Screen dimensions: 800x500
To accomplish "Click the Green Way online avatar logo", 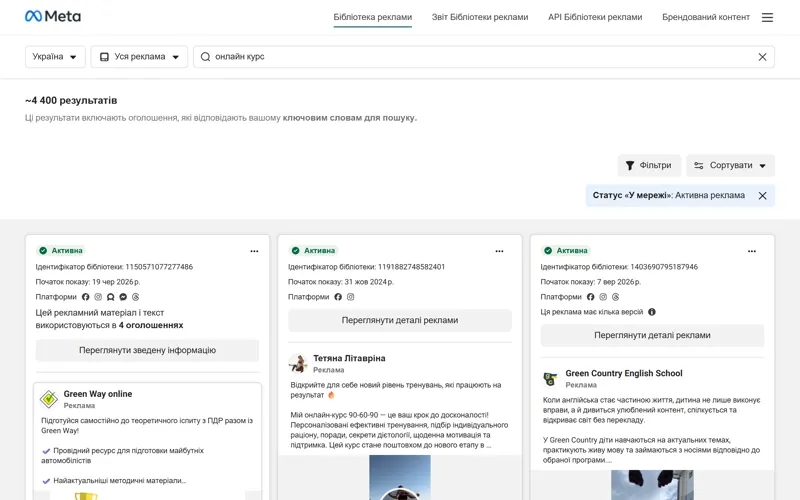I will pos(49,399).
